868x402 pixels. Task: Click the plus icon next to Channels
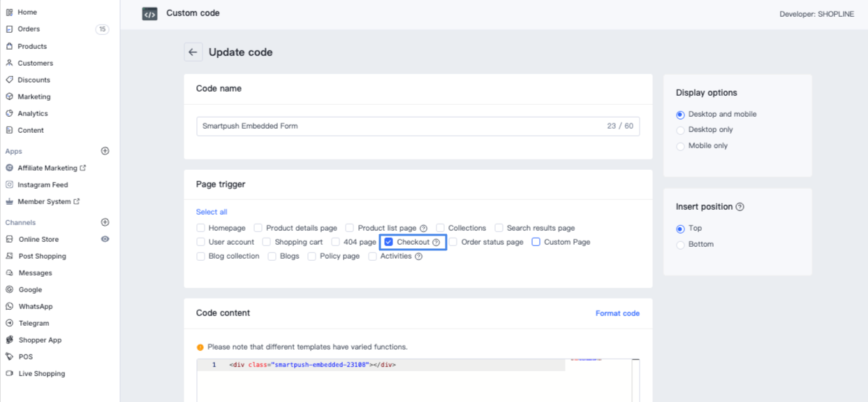[105, 222]
